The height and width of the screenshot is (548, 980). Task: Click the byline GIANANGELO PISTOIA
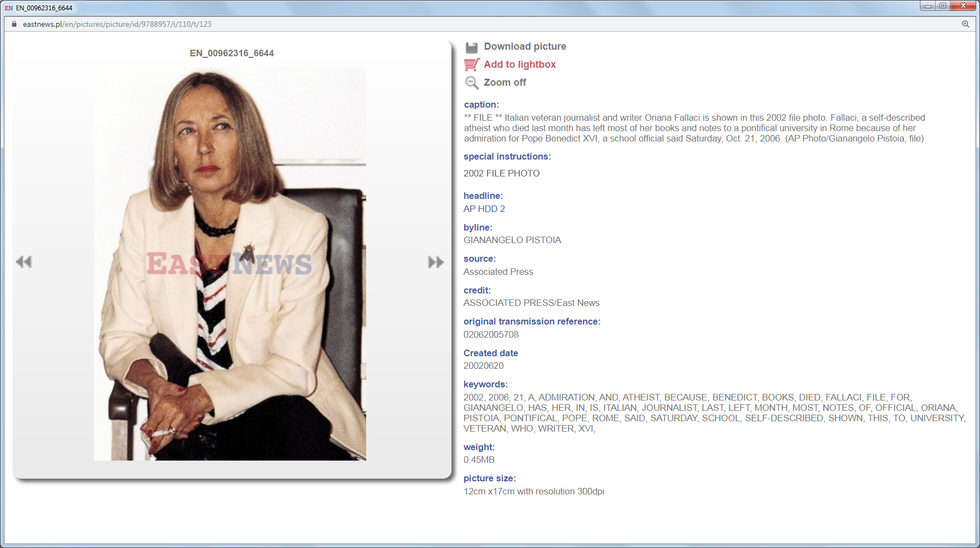click(x=512, y=240)
